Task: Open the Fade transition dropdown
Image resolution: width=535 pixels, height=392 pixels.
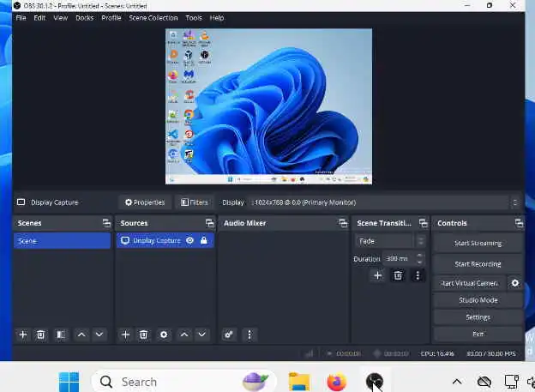Action: click(390, 241)
